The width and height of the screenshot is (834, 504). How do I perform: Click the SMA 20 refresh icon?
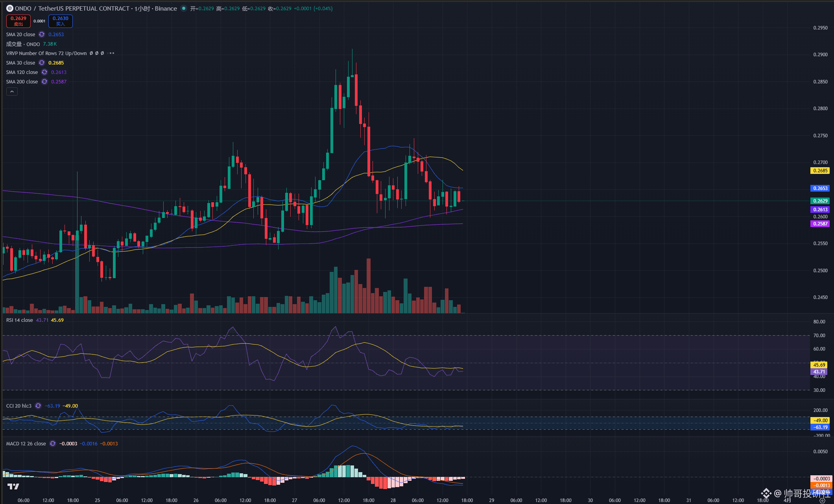(x=42, y=34)
